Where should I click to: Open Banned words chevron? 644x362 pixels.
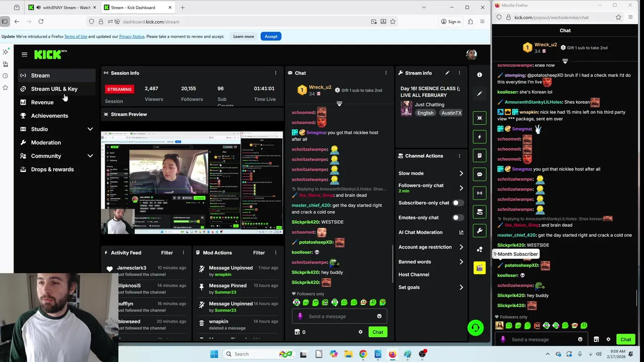click(x=461, y=262)
